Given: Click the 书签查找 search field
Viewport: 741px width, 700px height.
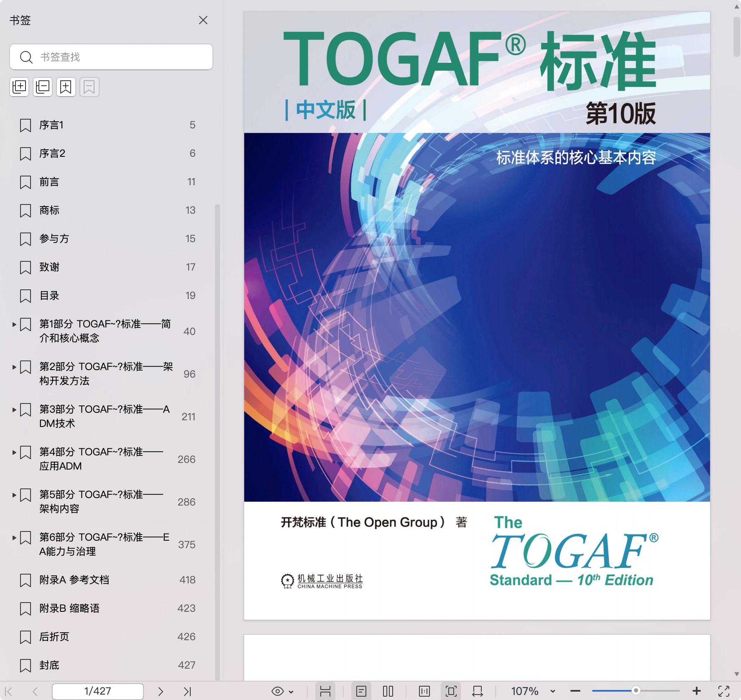Looking at the screenshot, I should pos(117,57).
